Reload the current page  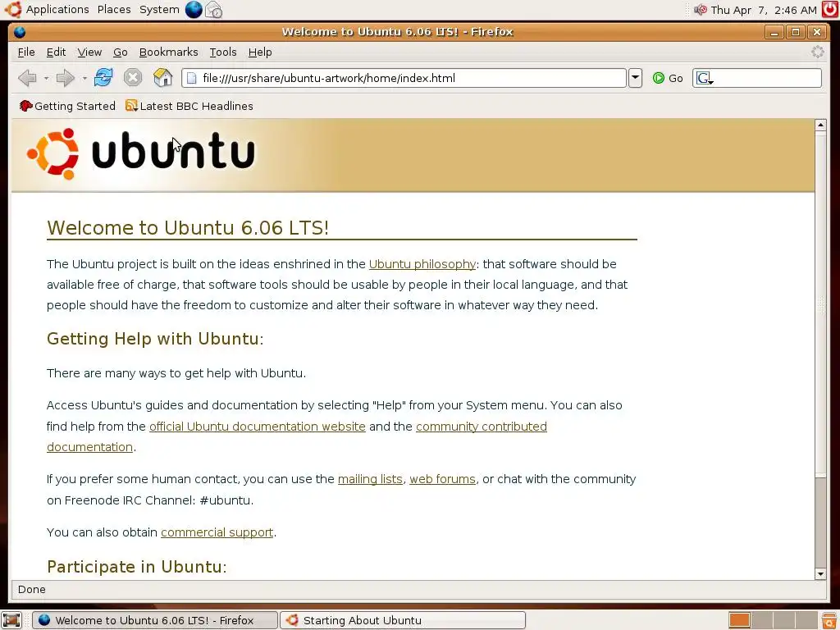click(x=103, y=78)
